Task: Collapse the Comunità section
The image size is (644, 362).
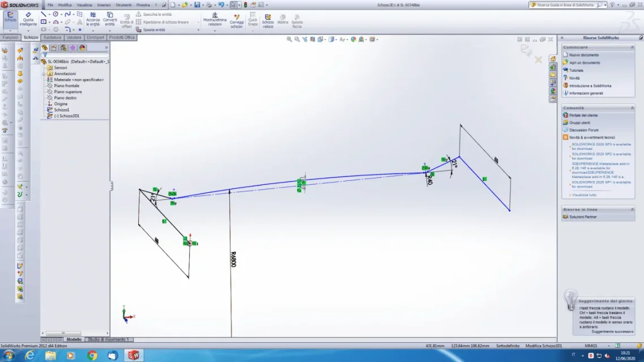Action: 632,108
